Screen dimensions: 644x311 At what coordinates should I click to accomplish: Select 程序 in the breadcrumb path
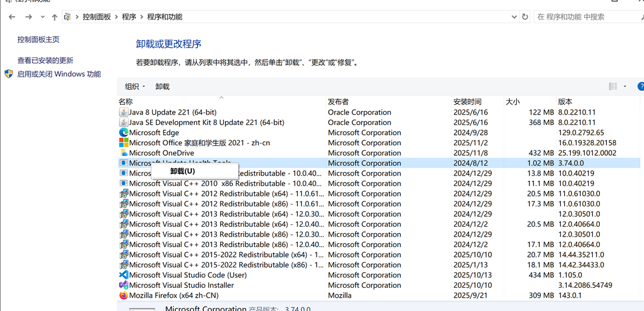point(129,17)
